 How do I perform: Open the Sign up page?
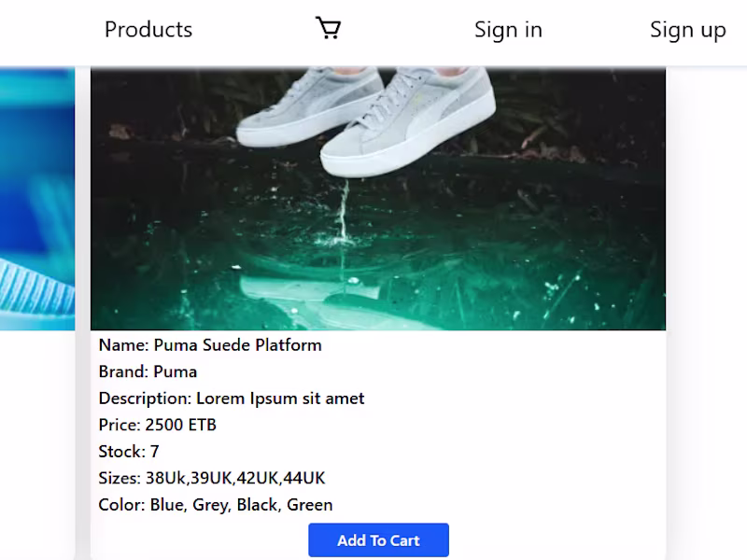(687, 30)
